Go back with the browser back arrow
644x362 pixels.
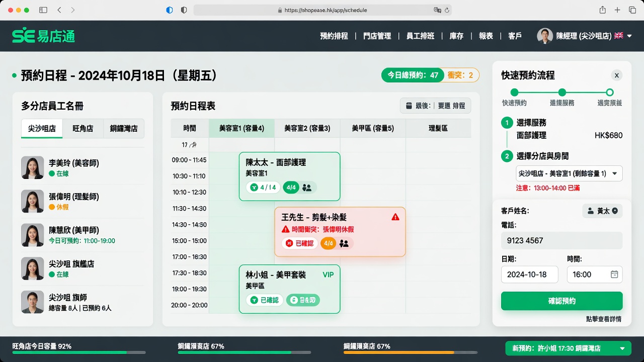tap(59, 10)
